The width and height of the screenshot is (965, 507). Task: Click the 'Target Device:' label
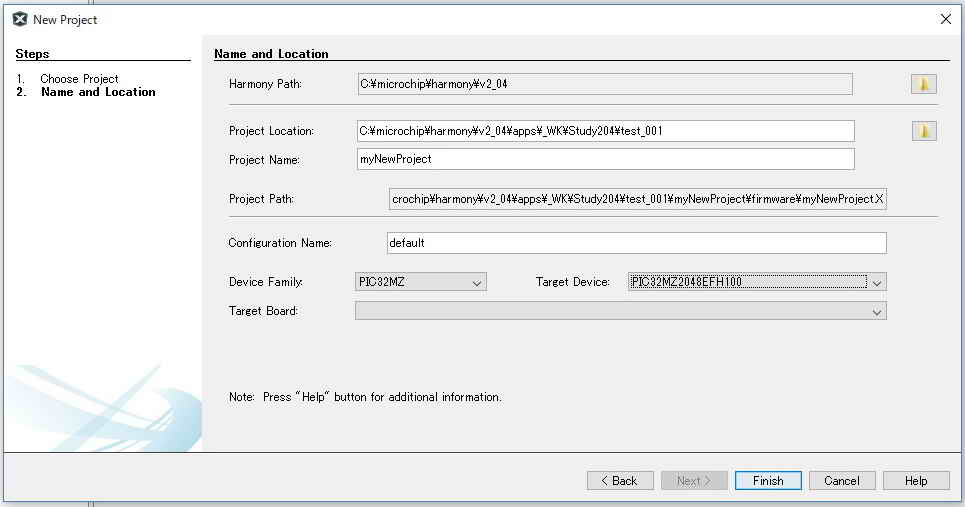pyautogui.click(x=572, y=282)
